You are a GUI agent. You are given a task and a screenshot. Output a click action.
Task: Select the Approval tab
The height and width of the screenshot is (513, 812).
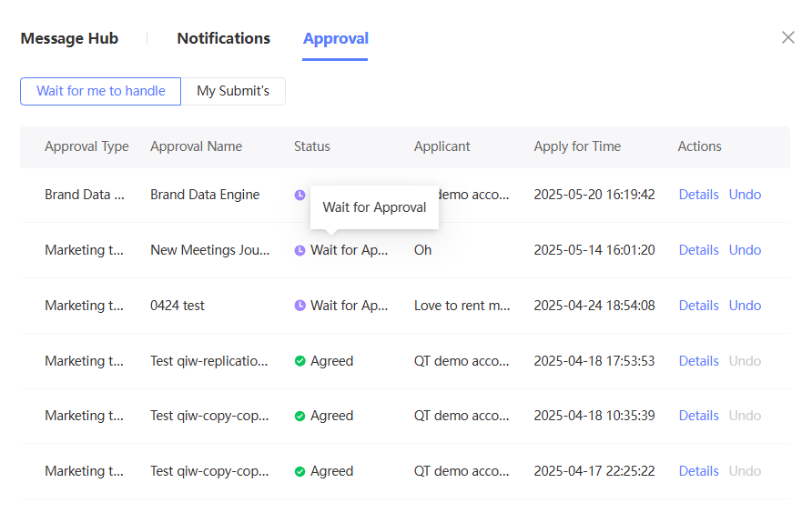336,38
